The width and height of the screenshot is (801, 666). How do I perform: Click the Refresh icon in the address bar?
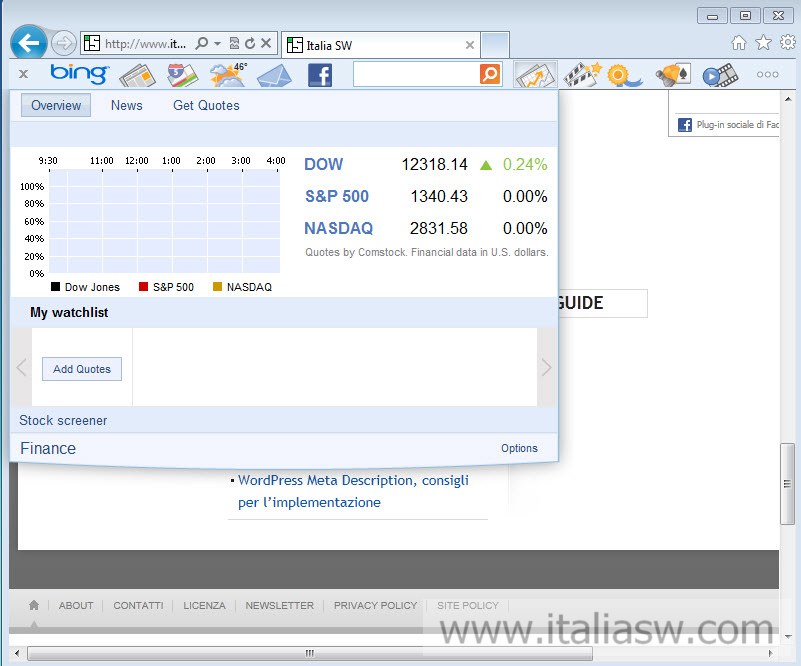[x=250, y=43]
